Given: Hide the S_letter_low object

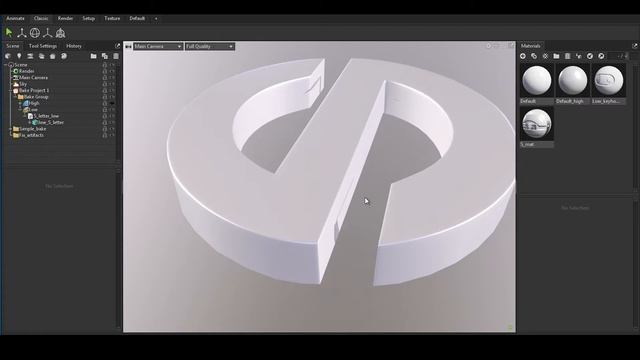Looking at the screenshot, I should pyautogui.click(x=112, y=116).
